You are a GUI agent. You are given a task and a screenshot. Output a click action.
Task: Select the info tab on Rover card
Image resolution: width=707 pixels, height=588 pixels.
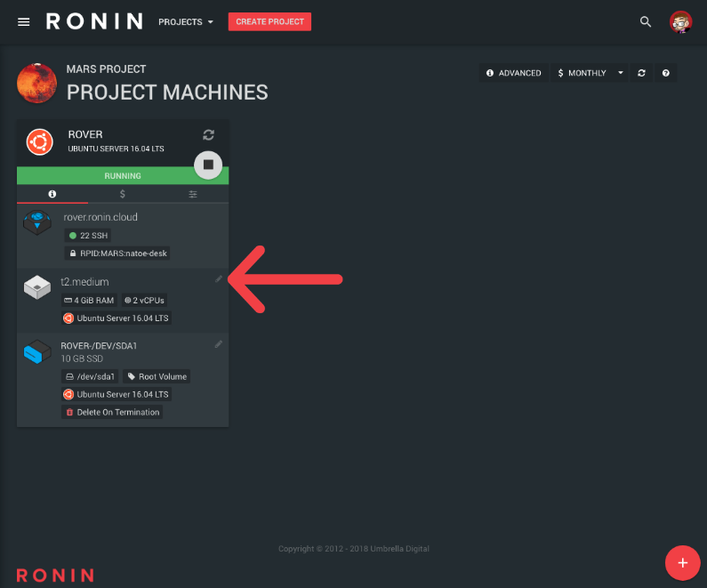coord(52,194)
